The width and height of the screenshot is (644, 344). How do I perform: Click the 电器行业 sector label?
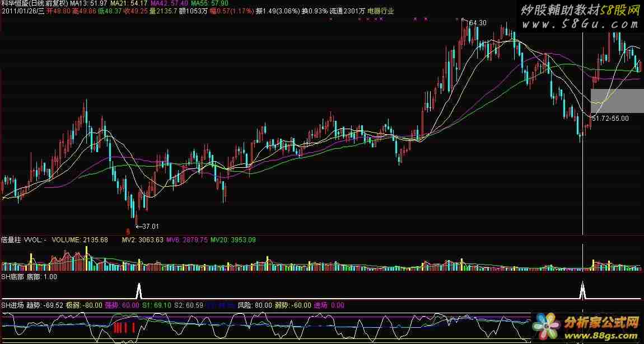click(x=381, y=11)
